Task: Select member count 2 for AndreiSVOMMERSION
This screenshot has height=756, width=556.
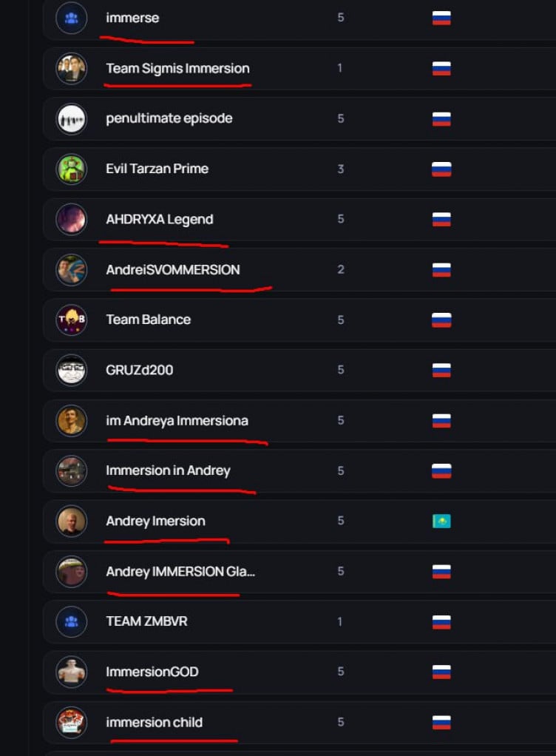Action: click(341, 269)
